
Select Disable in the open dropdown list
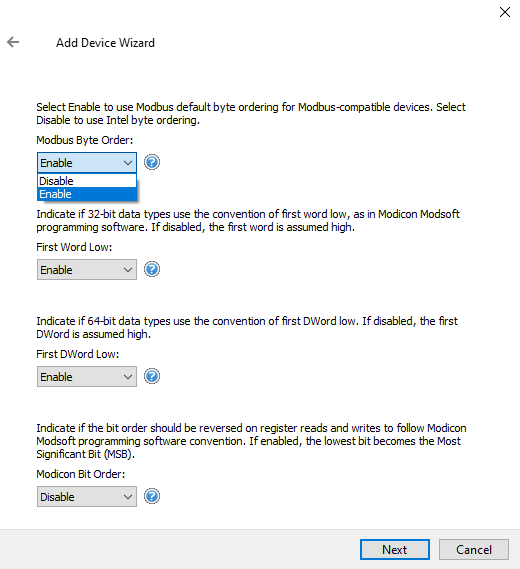pyautogui.click(x=87, y=181)
